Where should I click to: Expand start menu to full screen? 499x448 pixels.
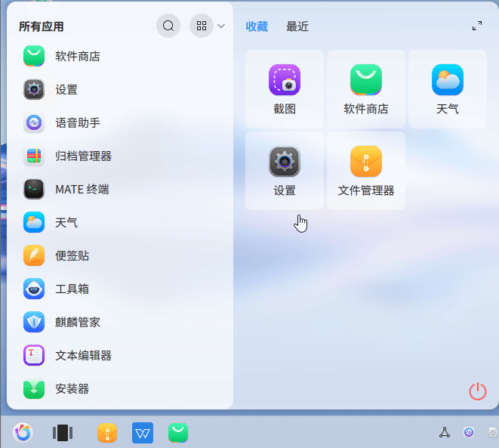[x=476, y=26]
